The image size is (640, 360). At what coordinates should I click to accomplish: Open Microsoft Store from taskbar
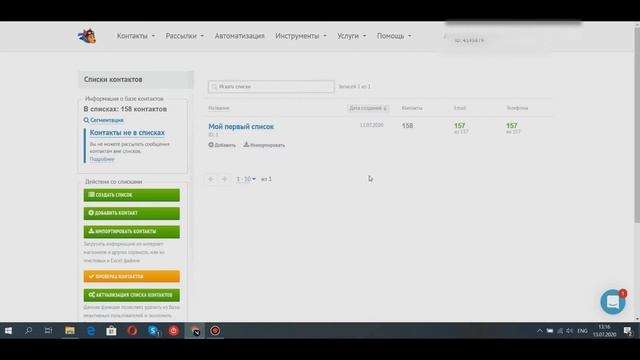click(111, 331)
